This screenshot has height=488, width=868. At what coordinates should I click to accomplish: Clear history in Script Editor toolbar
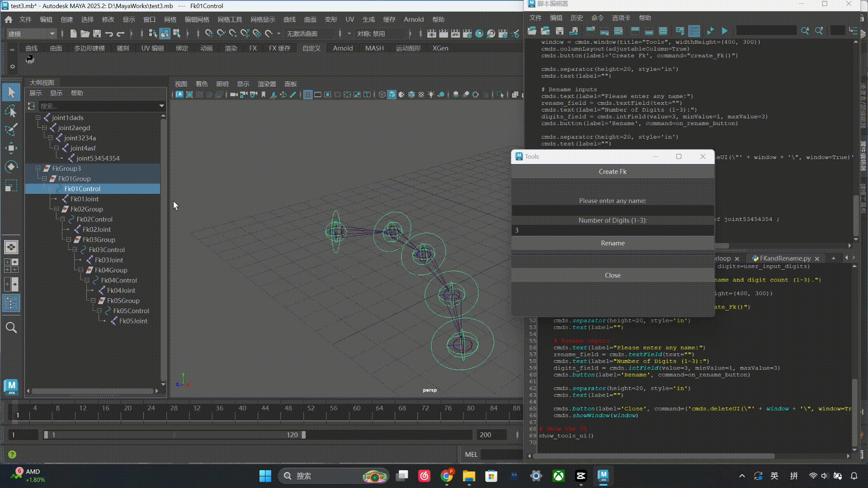click(590, 31)
